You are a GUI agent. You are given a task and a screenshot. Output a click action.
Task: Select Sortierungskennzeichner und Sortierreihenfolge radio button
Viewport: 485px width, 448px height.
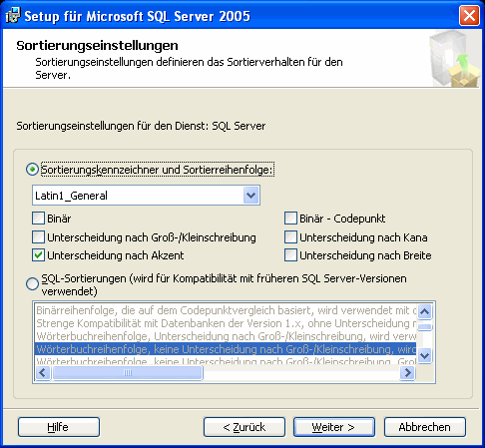[x=32, y=170]
